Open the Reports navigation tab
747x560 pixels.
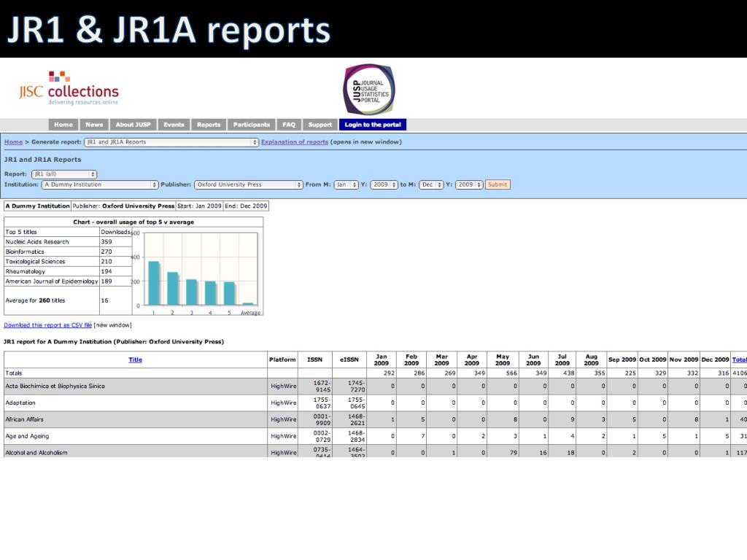[209, 125]
